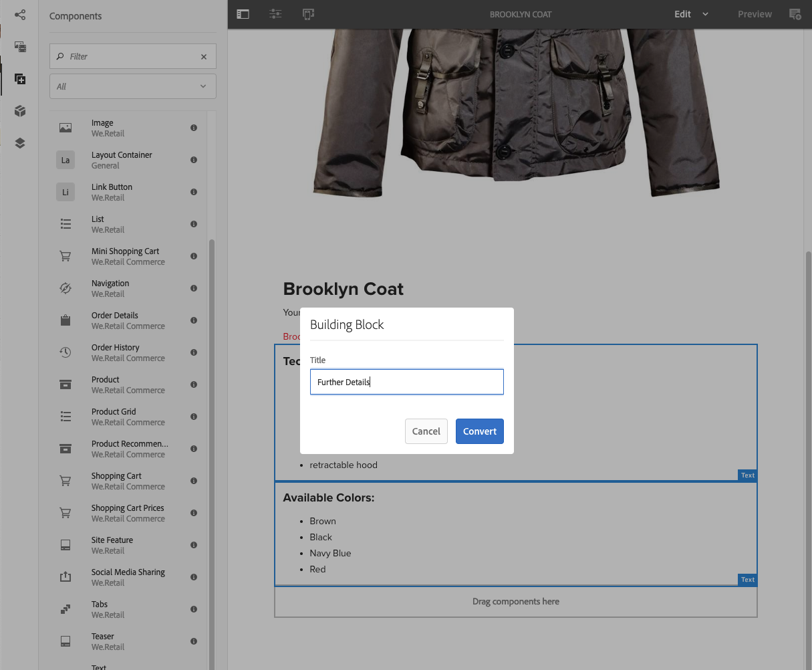Open the annotations icon at toolbar right
Screen dimensions: 812x670
[x=795, y=14]
